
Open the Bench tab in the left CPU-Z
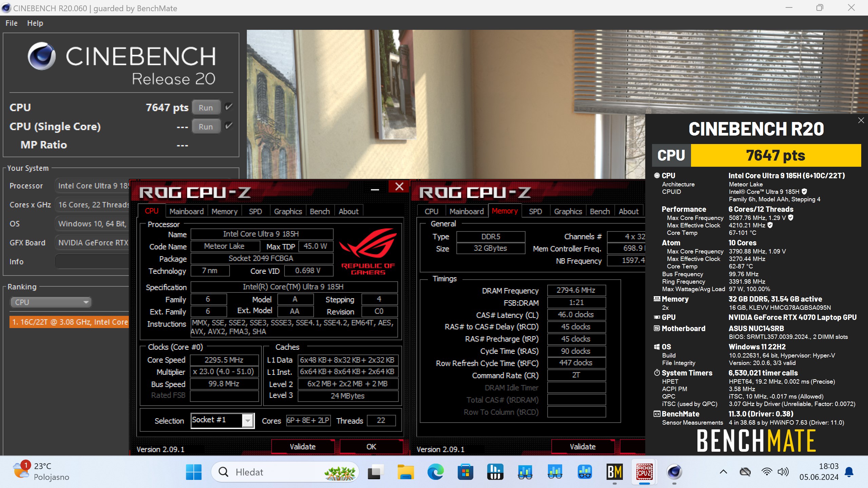pos(320,211)
